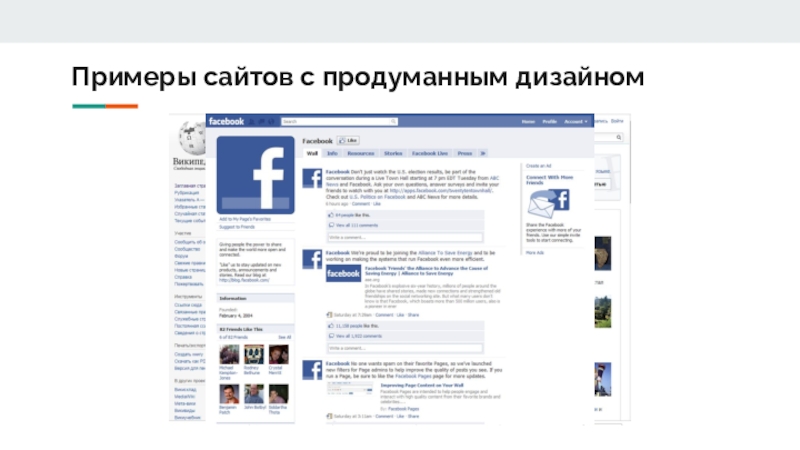Click See All in the friends box
Screen dimensions: 800x450
point(285,337)
